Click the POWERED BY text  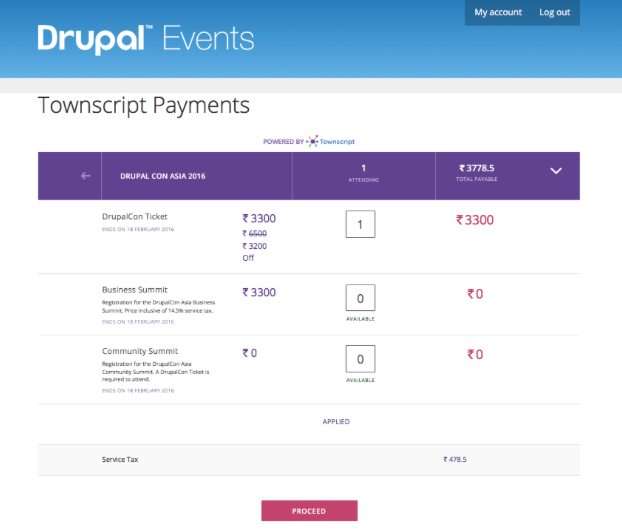(283, 142)
